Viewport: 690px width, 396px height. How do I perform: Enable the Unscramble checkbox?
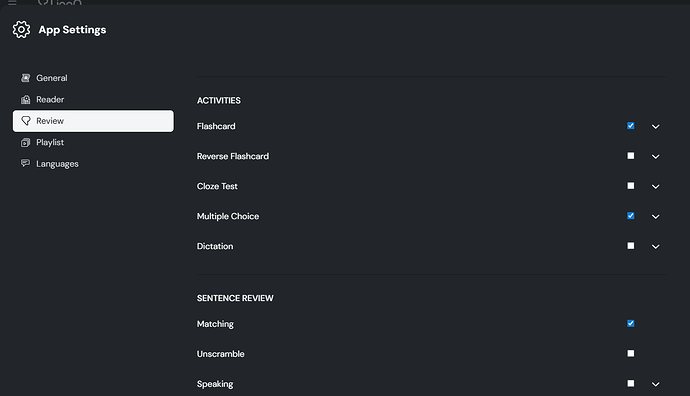pyautogui.click(x=631, y=353)
